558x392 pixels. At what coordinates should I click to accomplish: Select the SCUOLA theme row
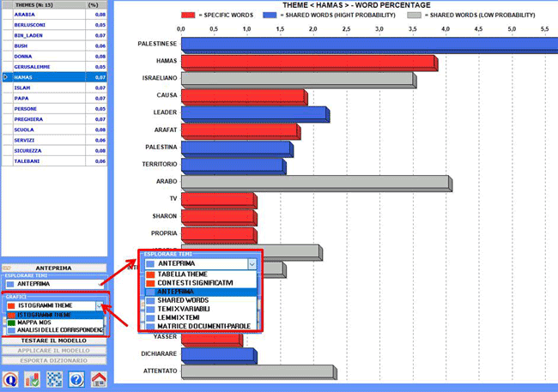pos(54,130)
